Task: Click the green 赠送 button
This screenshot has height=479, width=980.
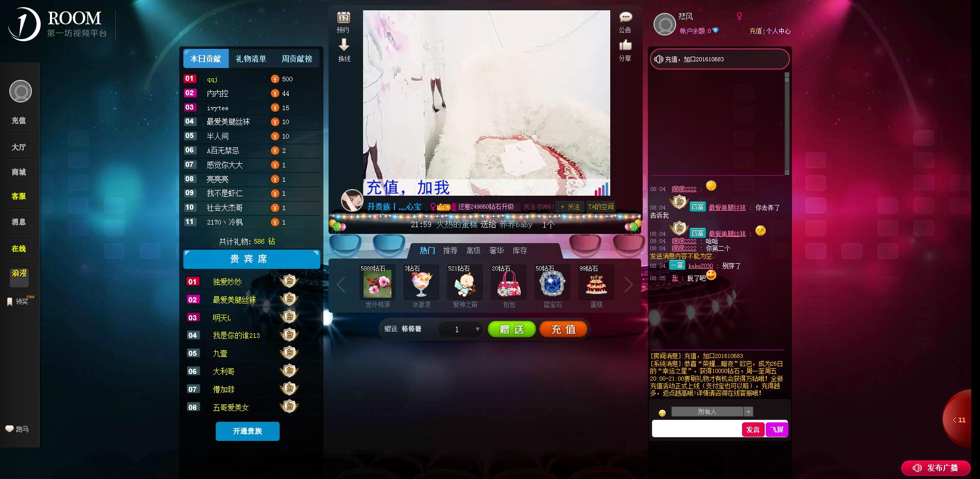Action: pyautogui.click(x=512, y=329)
